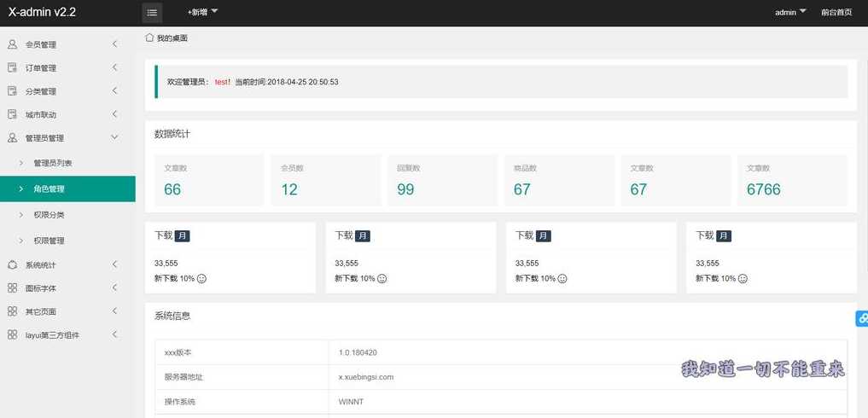Collapse 管理员管理 with its down chevron
868x418 pixels.
pos(114,136)
